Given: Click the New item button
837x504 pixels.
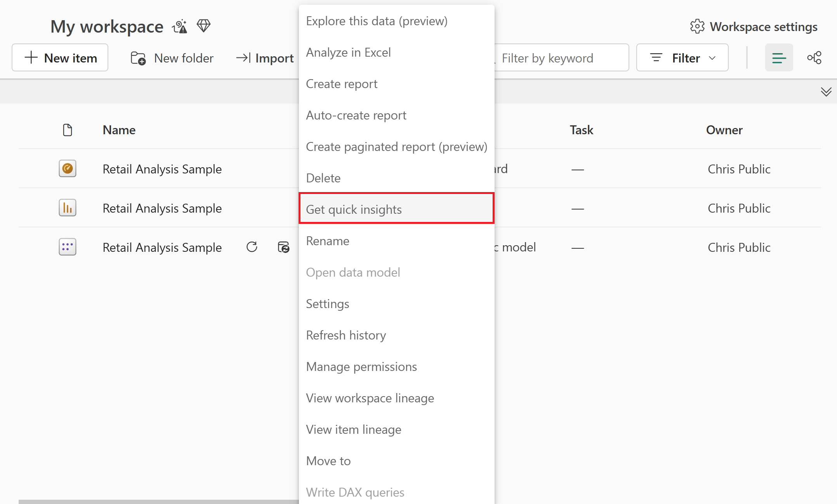Looking at the screenshot, I should tap(60, 58).
